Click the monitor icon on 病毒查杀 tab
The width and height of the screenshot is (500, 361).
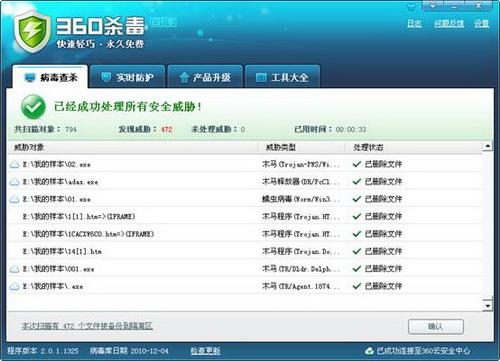pos(30,78)
